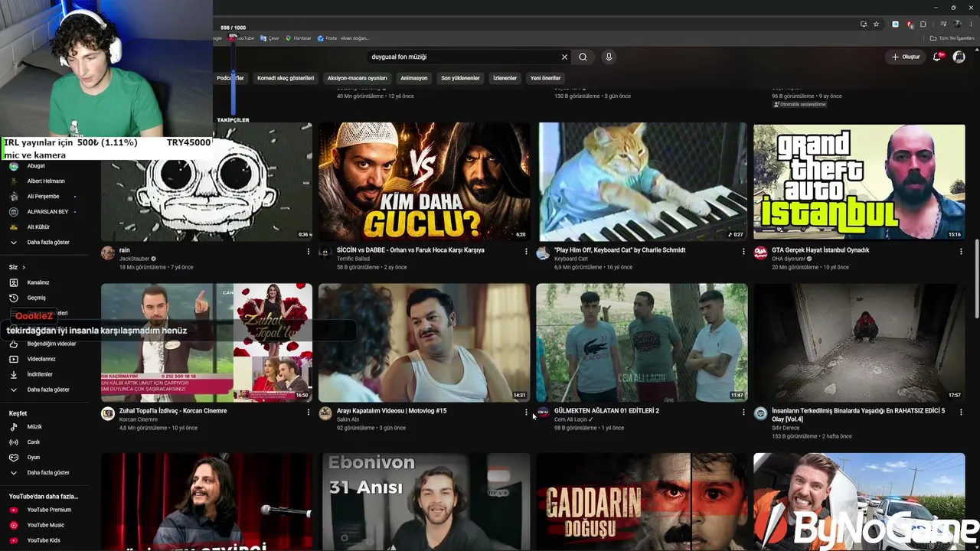Image resolution: width=980 pixels, height=551 pixels.
Task: Open the Albert Helmann subscription channel
Action: (x=44, y=181)
